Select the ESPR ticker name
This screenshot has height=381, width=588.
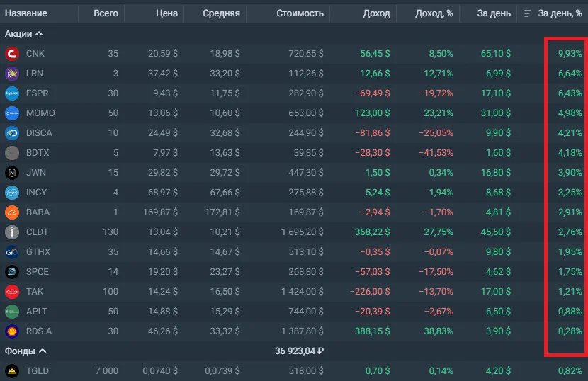pyautogui.click(x=37, y=93)
